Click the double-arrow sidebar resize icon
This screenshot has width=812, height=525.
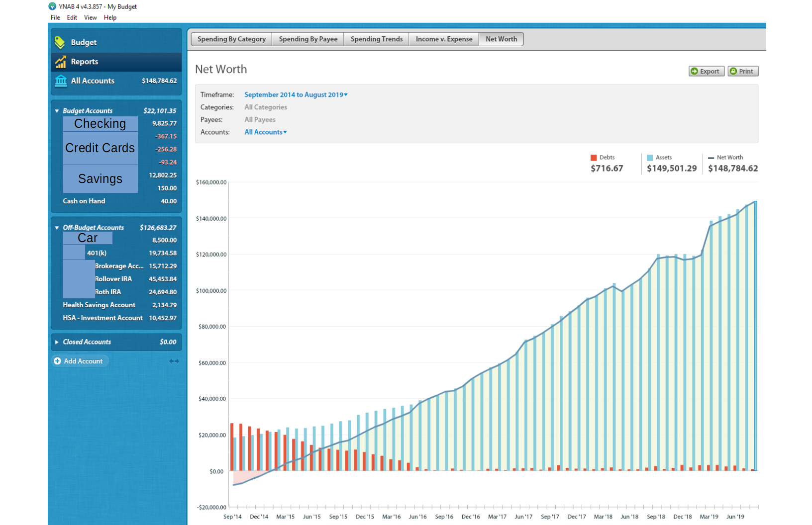pos(174,361)
